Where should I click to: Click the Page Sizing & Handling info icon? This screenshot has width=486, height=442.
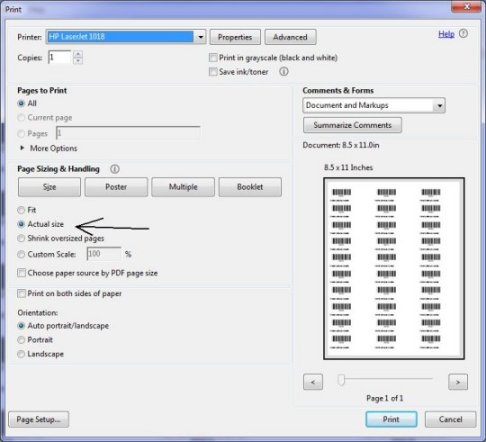point(115,169)
